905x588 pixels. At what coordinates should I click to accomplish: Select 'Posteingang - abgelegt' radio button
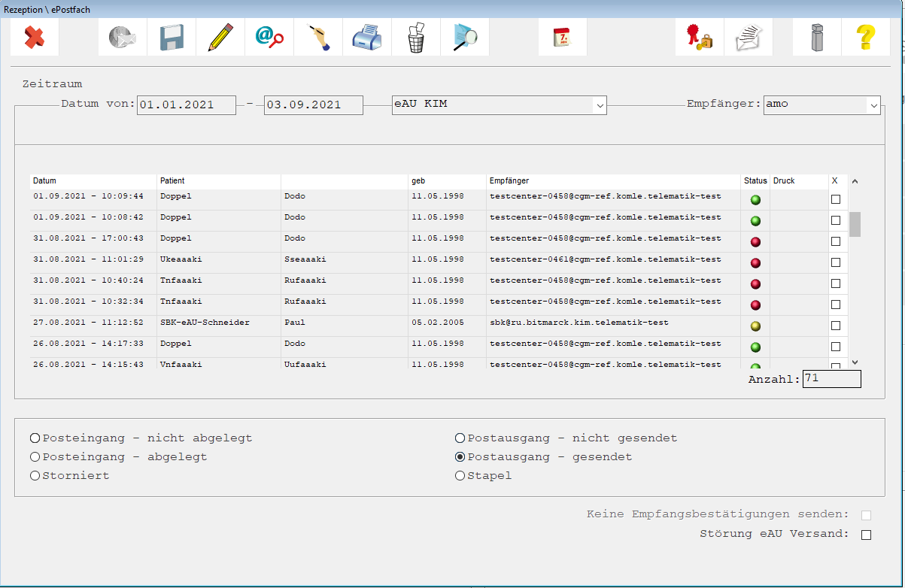pos(35,457)
